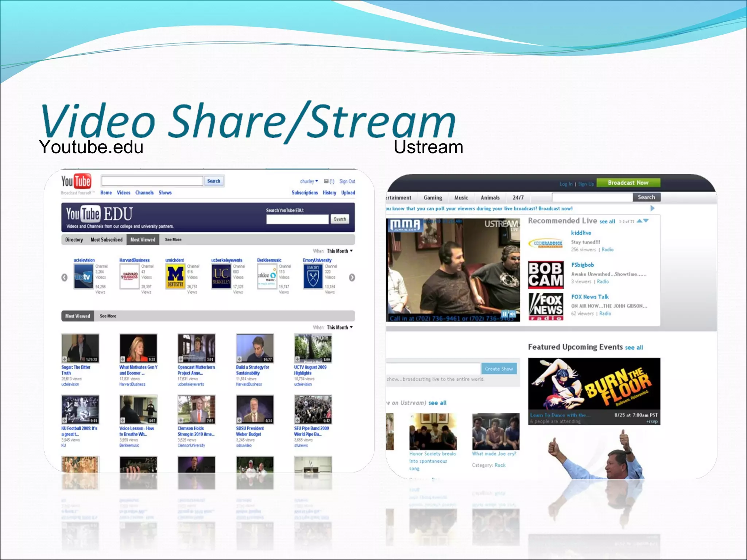The width and height of the screenshot is (747, 560).
Task: Click YouTube EDU Search button
Action: [340, 219]
